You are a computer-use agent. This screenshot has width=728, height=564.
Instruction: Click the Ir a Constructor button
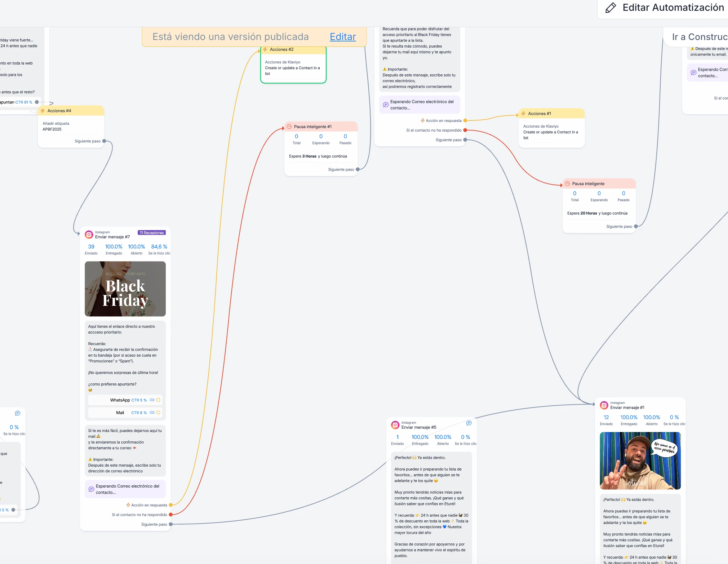coord(699,37)
